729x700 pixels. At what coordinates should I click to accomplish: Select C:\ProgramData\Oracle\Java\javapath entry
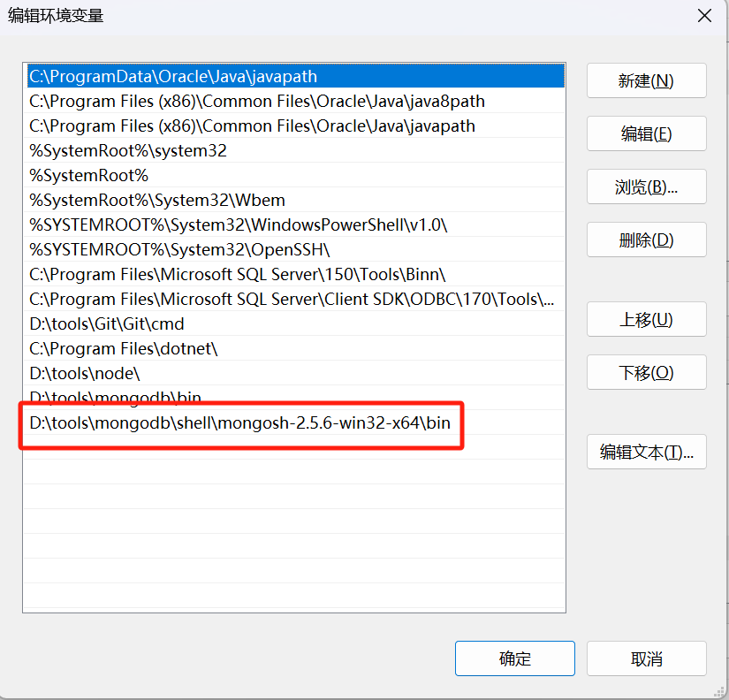tap(295, 76)
